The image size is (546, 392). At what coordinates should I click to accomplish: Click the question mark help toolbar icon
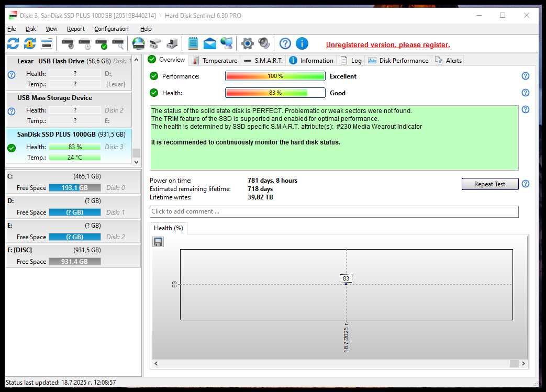[285, 43]
